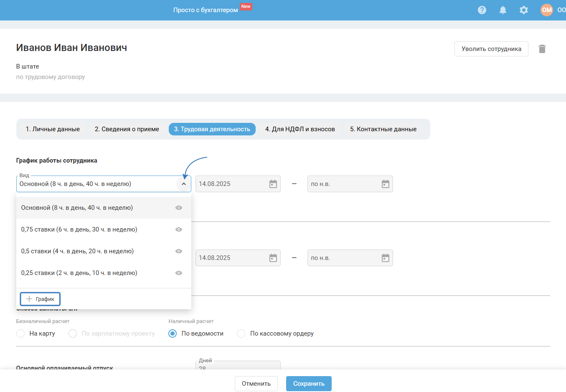Open calendar for second 'по н.в.' end date
The image size is (566, 392).
386,258
